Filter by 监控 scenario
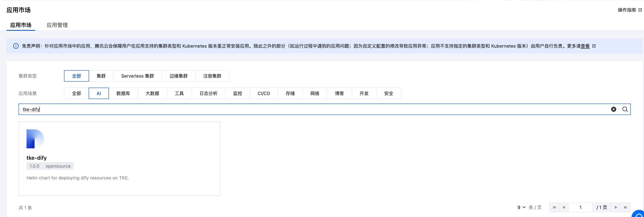Image resolution: width=644 pixels, height=217 pixels. pyautogui.click(x=238, y=93)
